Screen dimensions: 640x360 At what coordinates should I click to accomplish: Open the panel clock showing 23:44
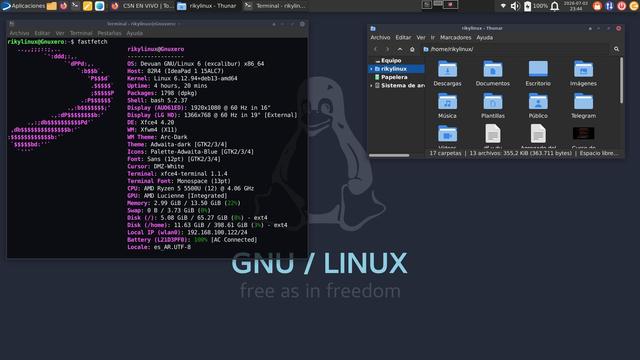coord(576,6)
